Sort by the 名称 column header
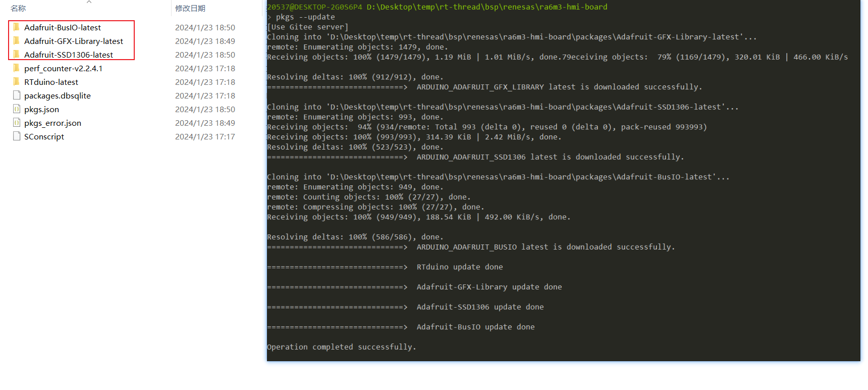The width and height of the screenshot is (868, 390). (x=18, y=8)
